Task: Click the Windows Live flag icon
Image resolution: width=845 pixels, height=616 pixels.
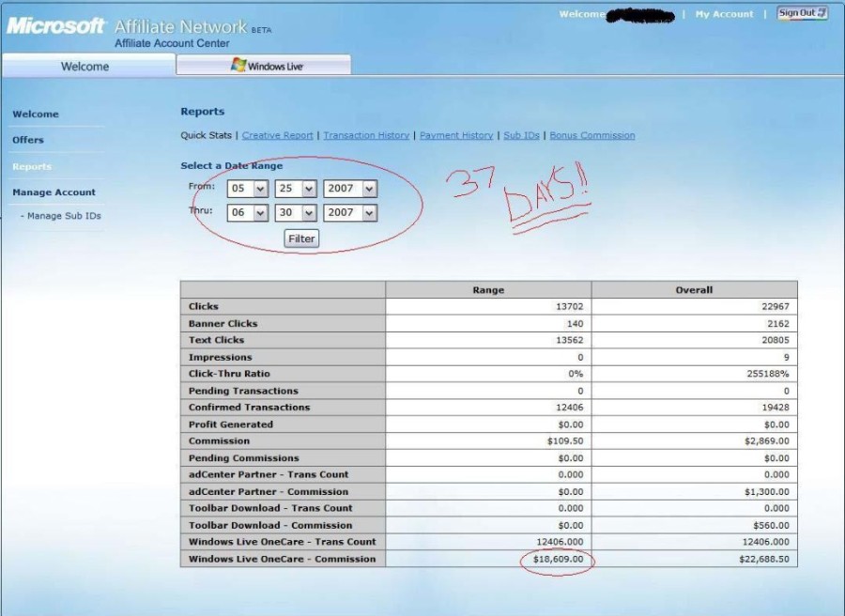Action: click(x=238, y=65)
